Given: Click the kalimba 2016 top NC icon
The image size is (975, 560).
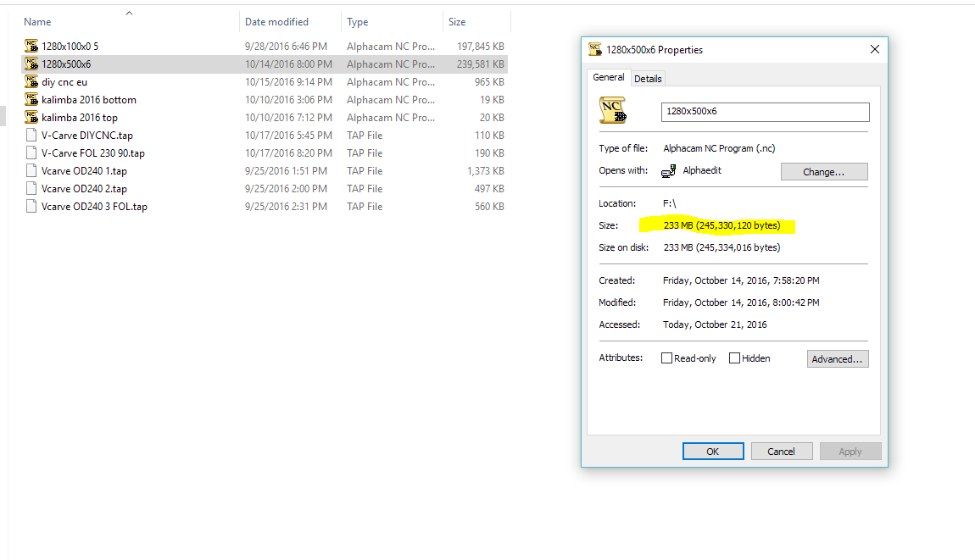Looking at the screenshot, I should click(32, 118).
